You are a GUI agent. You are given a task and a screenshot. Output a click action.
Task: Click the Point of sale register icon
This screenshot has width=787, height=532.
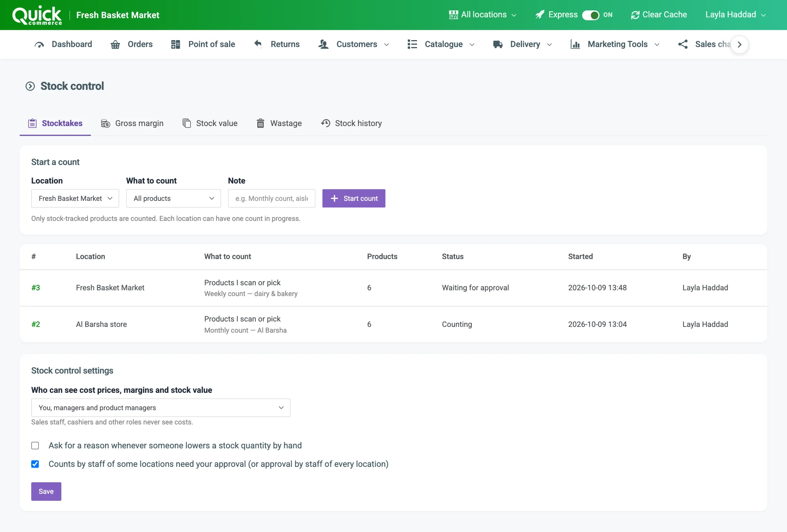pos(176,44)
